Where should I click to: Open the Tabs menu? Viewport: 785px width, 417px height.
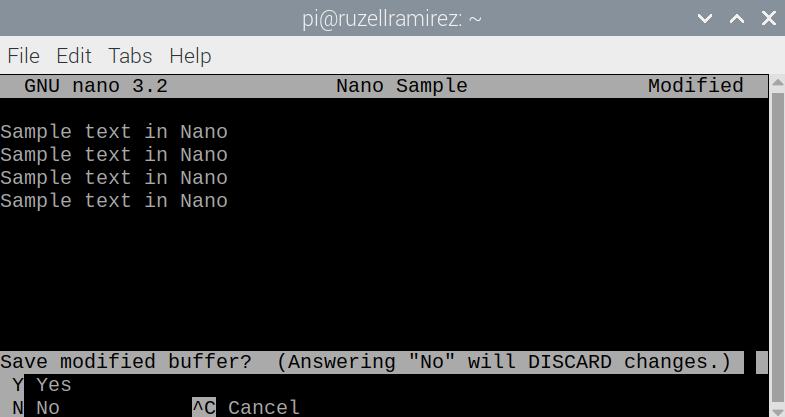130,55
